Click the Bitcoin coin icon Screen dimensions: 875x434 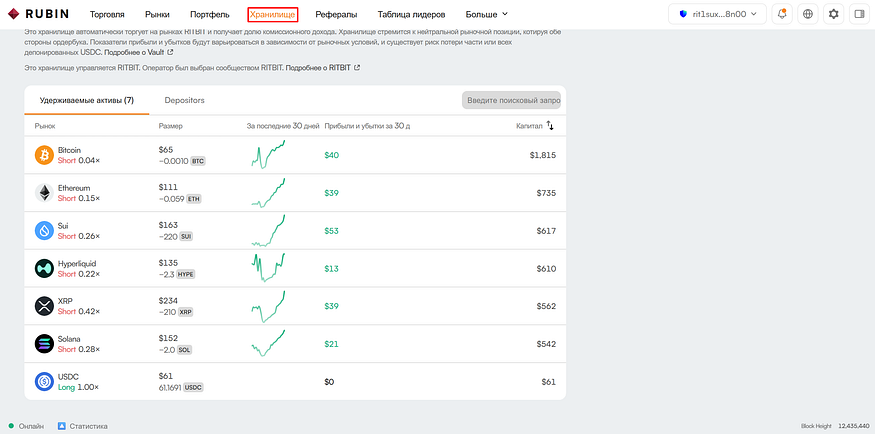click(x=44, y=155)
